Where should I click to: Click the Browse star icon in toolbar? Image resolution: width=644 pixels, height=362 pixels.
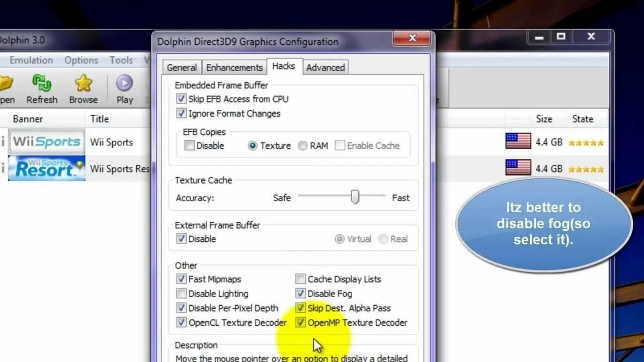[x=84, y=83]
